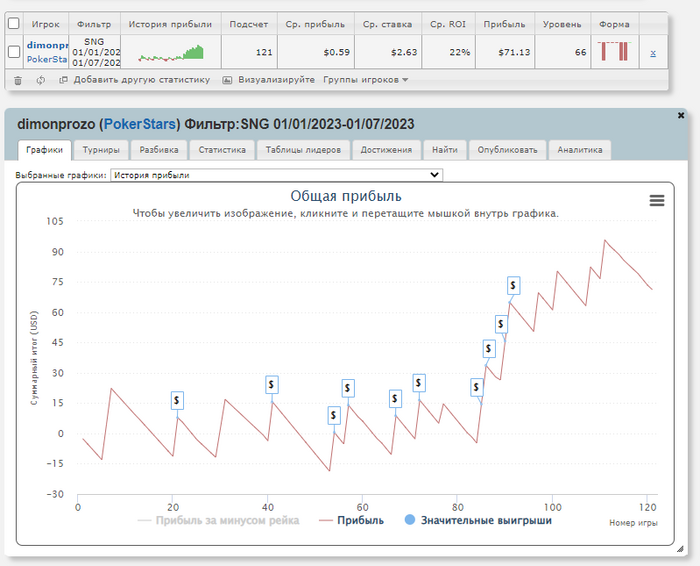Open 'История прибыли' graph selector dropdown
This screenshot has height=566, width=700.
point(276,175)
